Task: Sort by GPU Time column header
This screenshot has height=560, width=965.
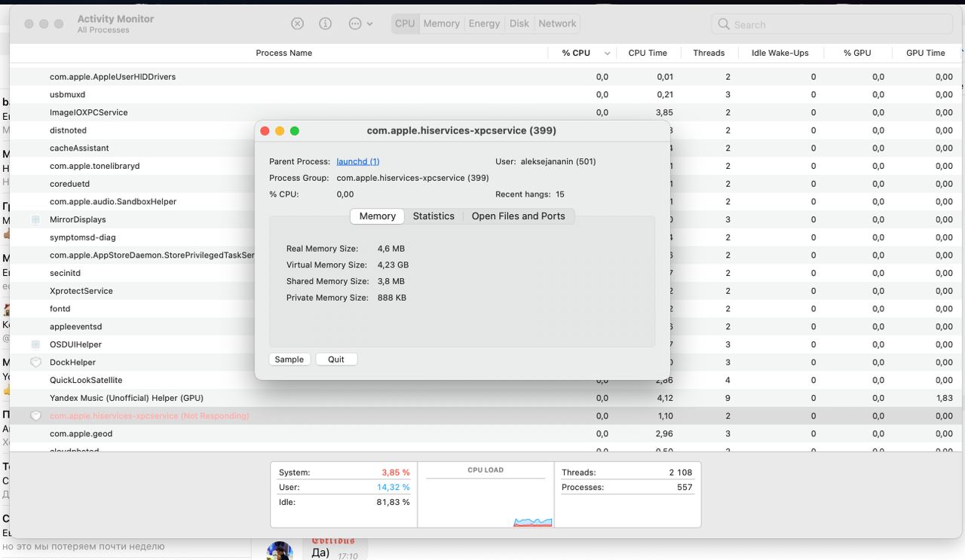Action: click(926, 53)
